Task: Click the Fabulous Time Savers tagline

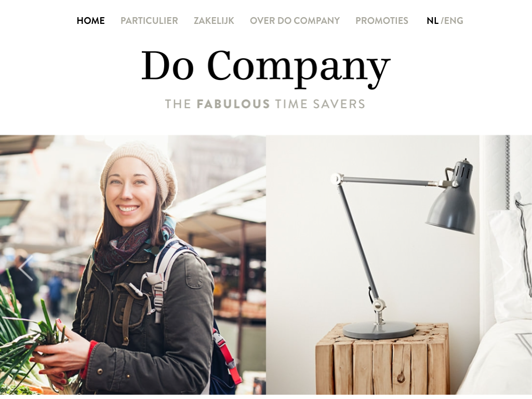Action: (x=265, y=104)
